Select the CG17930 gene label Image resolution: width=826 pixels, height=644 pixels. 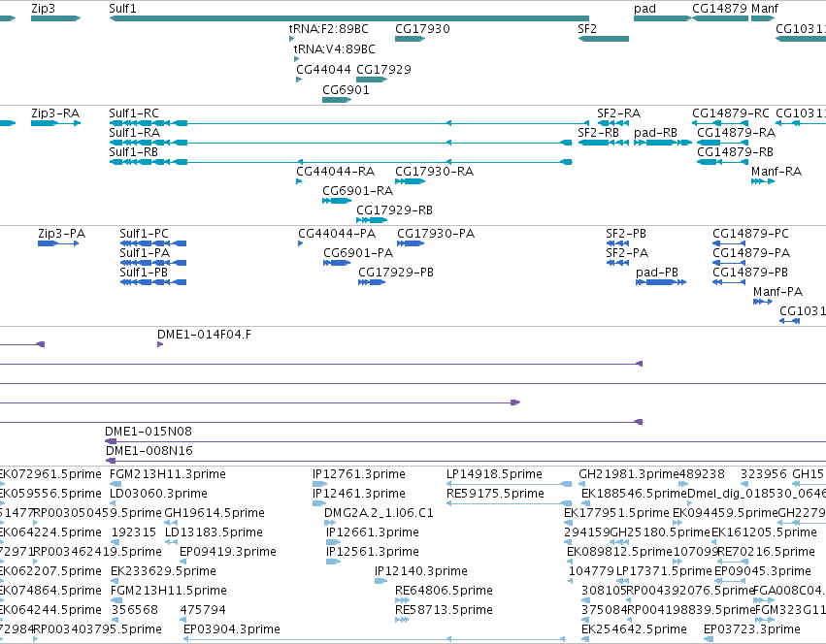[x=422, y=29]
